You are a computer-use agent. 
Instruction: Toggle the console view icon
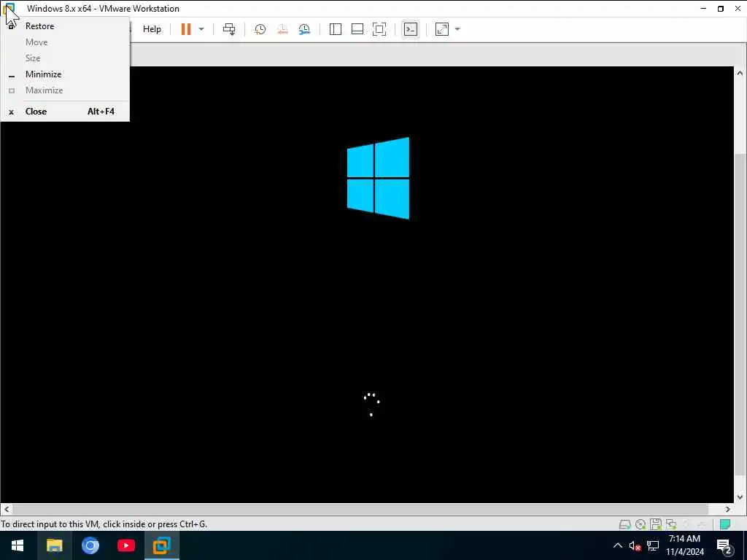pyautogui.click(x=410, y=29)
